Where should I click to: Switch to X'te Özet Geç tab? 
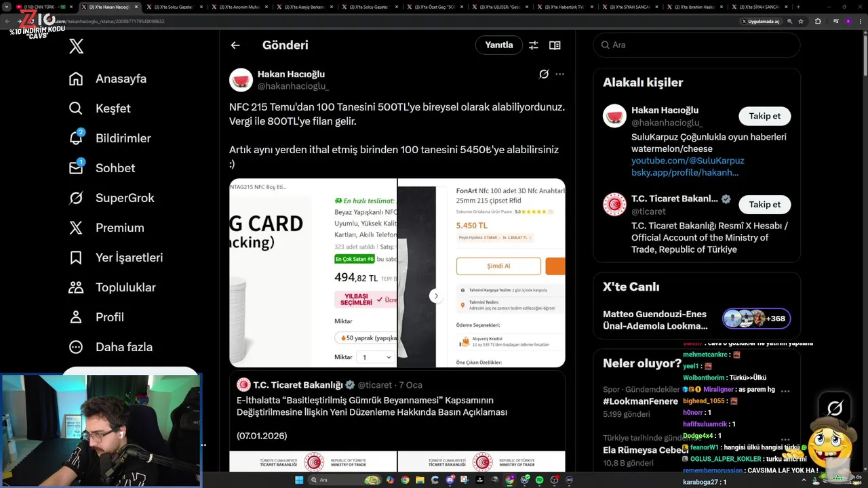pos(436,7)
